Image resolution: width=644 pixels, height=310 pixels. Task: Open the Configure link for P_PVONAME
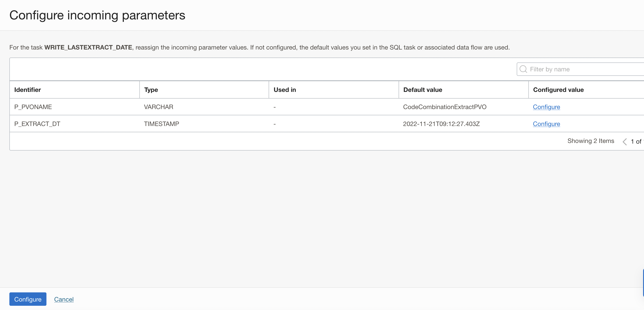[546, 107]
